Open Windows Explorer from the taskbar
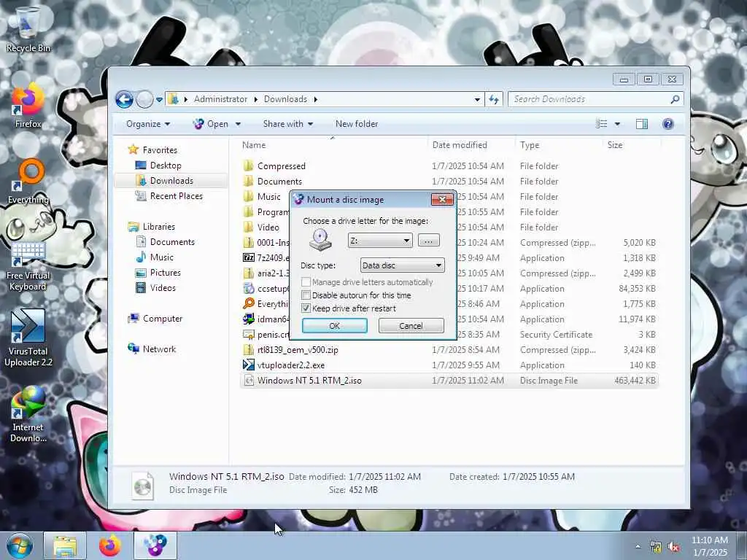Viewport: 747px width, 560px height. click(65, 545)
